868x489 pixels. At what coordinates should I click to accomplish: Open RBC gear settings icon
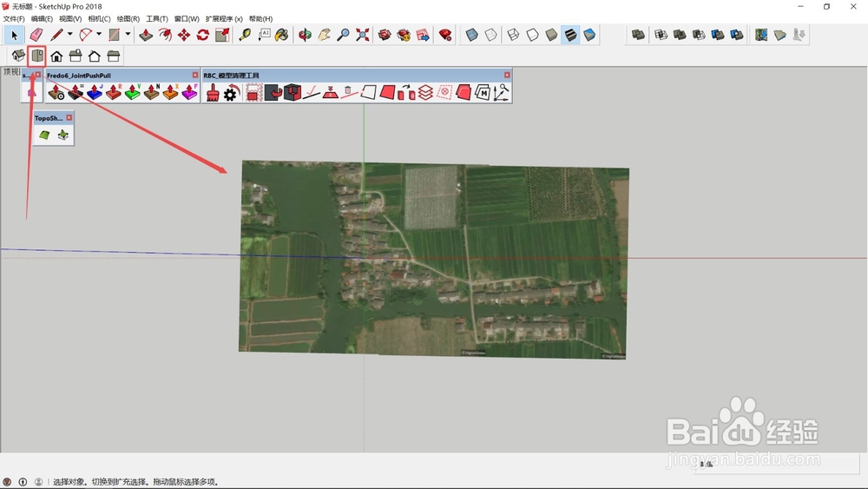(x=231, y=92)
